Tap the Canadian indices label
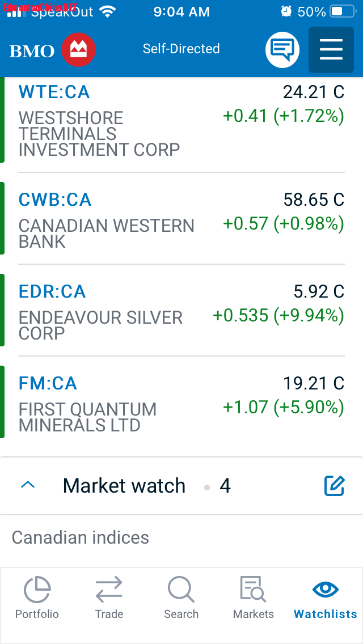 tap(80, 537)
